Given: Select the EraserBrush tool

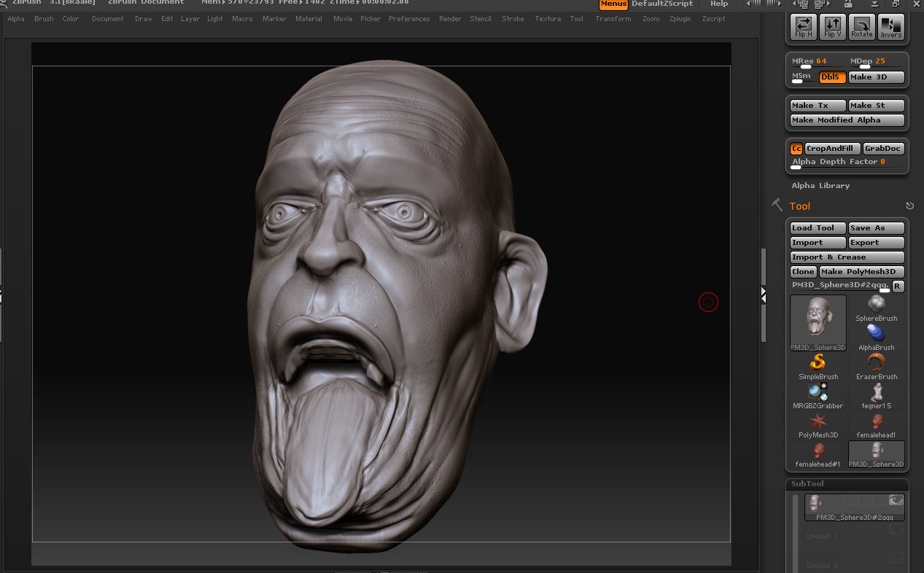Looking at the screenshot, I should 877,367.
